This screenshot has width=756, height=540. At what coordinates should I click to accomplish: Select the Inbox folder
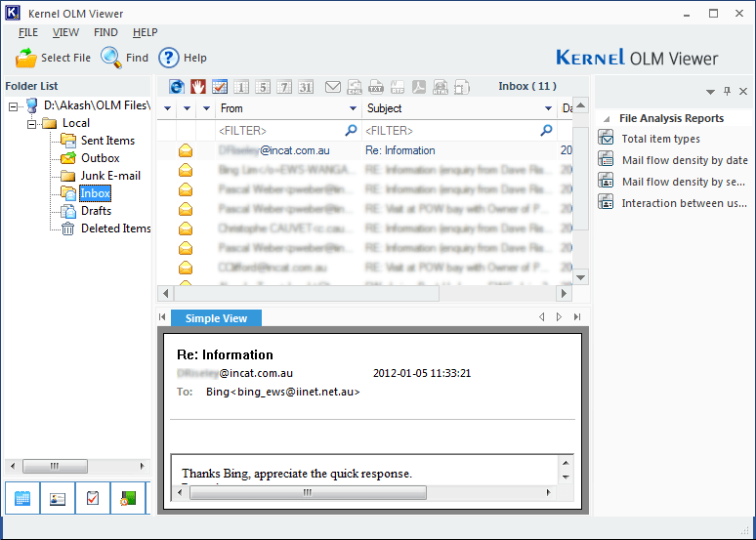coord(95,193)
